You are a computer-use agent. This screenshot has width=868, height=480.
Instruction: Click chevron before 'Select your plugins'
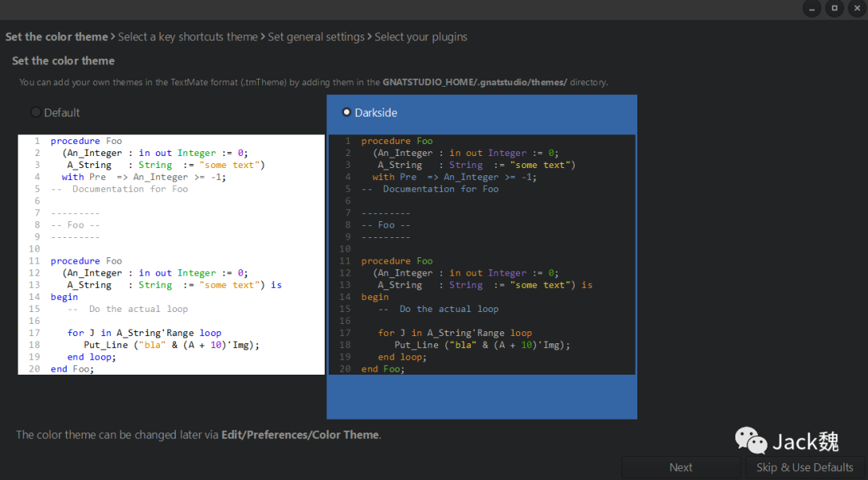coord(370,37)
